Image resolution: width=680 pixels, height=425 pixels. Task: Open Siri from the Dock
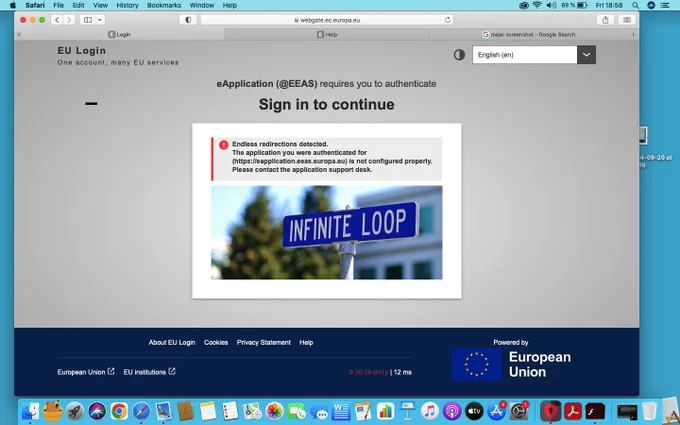[97, 411]
